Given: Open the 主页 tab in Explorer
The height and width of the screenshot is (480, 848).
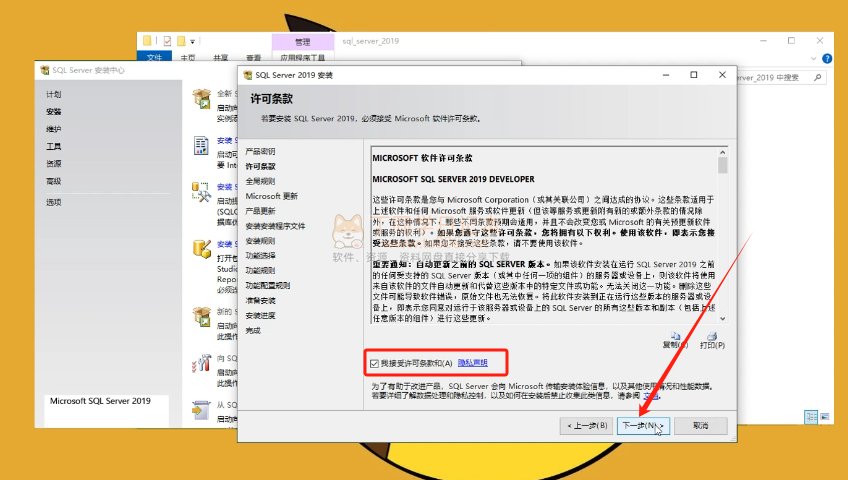Looking at the screenshot, I should [x=188, y=58].
